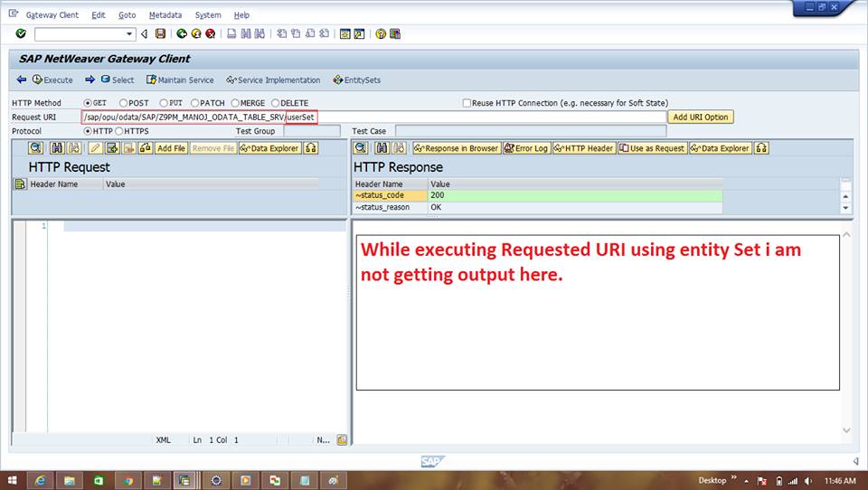
Task: Select the DELETE HTTP method radio button
Action: coord(275,103)
